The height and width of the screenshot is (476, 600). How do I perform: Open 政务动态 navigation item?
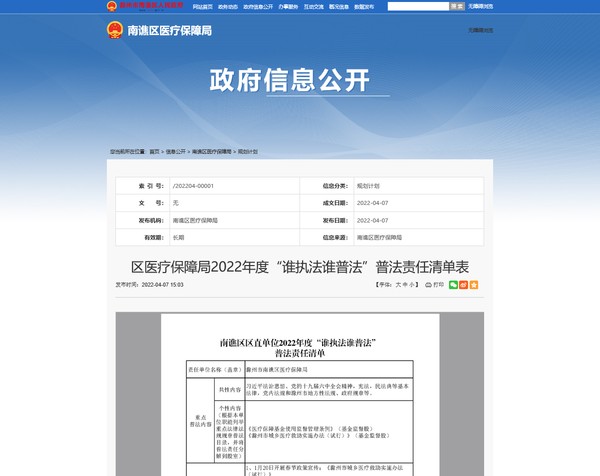[x=228, y=7]
